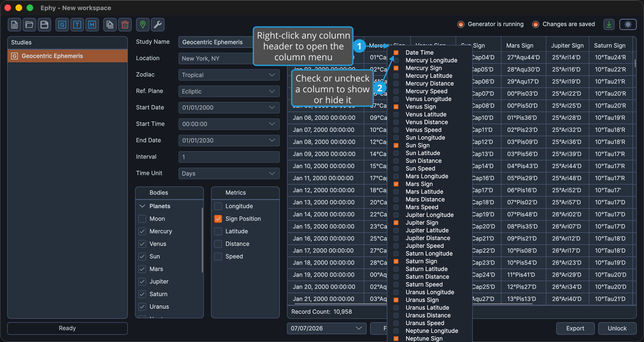Open the Start Time dropdown

click(x=229, y=124)
